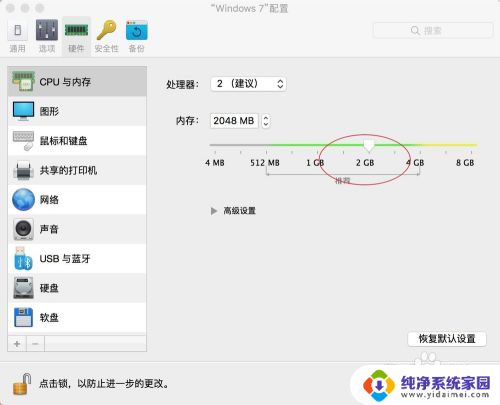Click the search field in the toolbar
The image size is (500, 405).
[433, 31]
